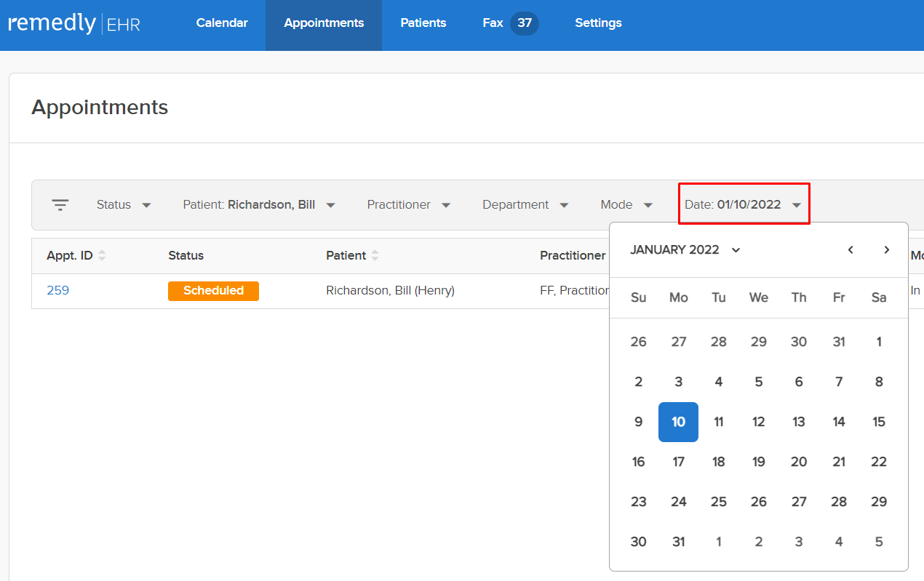This screenshot has width=924, height=581.
Task: Select December 30 in the calendar
Action: click(x=799, y=342)
